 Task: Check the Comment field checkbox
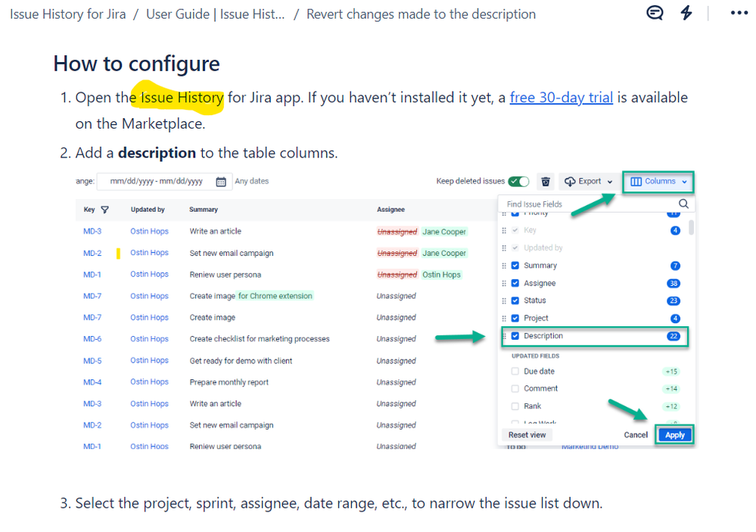(515, 389)
